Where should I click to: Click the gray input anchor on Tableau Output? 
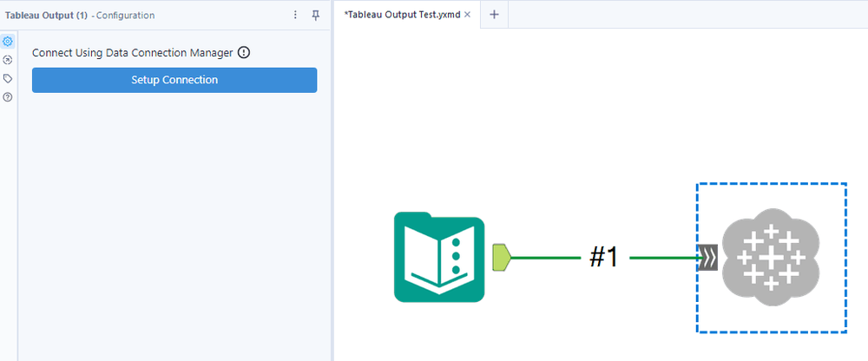click(x=708, y=258)
